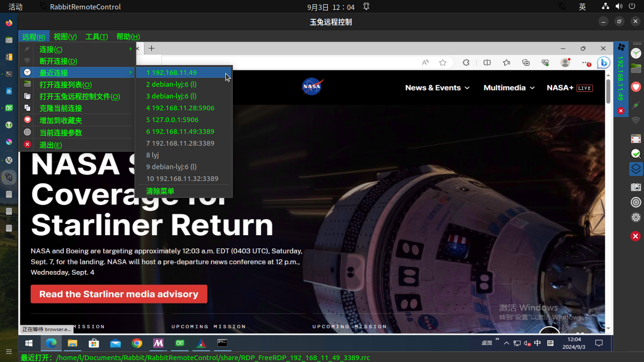This screenshot has height=362, width=644.
Task: Open the 工具(T) menu
Action: pos(96,37)
